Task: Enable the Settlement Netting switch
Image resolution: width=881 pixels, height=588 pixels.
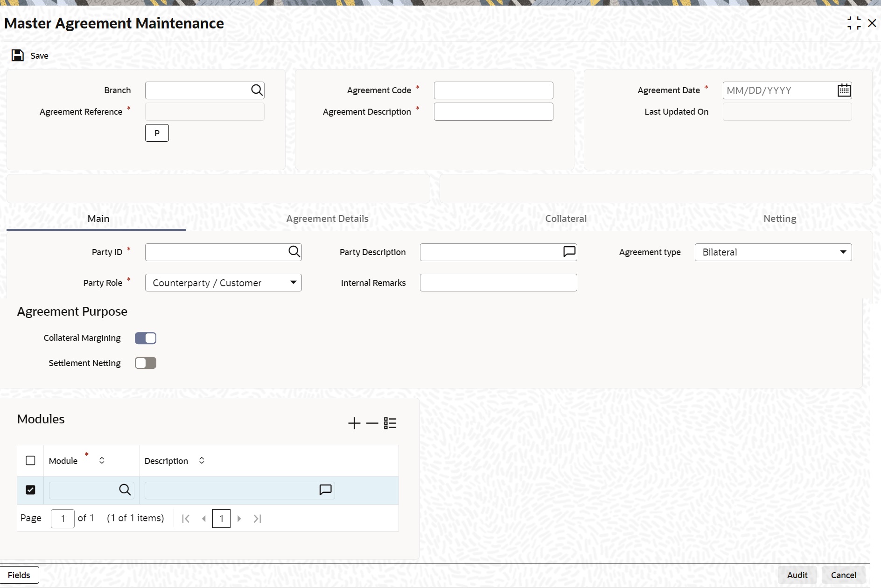Action: pos(146,363)
